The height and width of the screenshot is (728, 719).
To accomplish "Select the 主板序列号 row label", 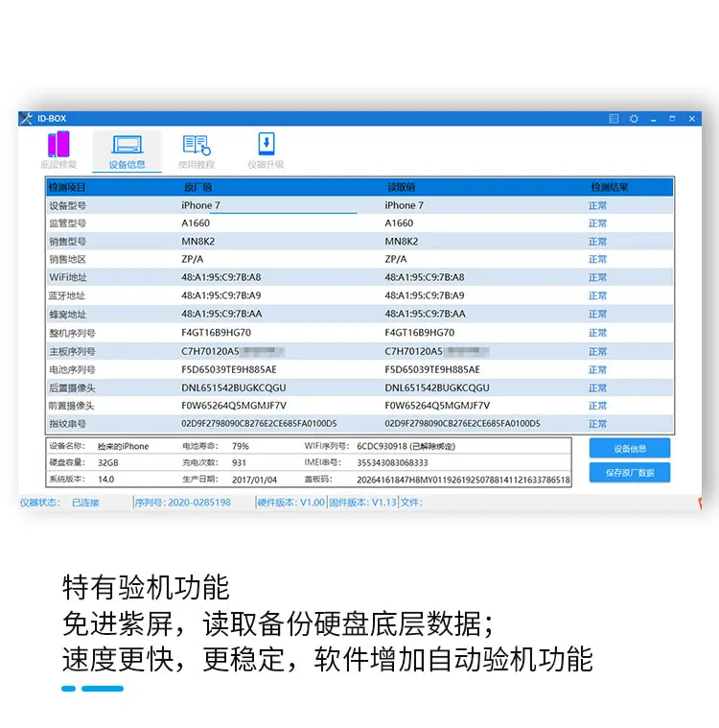I will [x=73, y=351].
